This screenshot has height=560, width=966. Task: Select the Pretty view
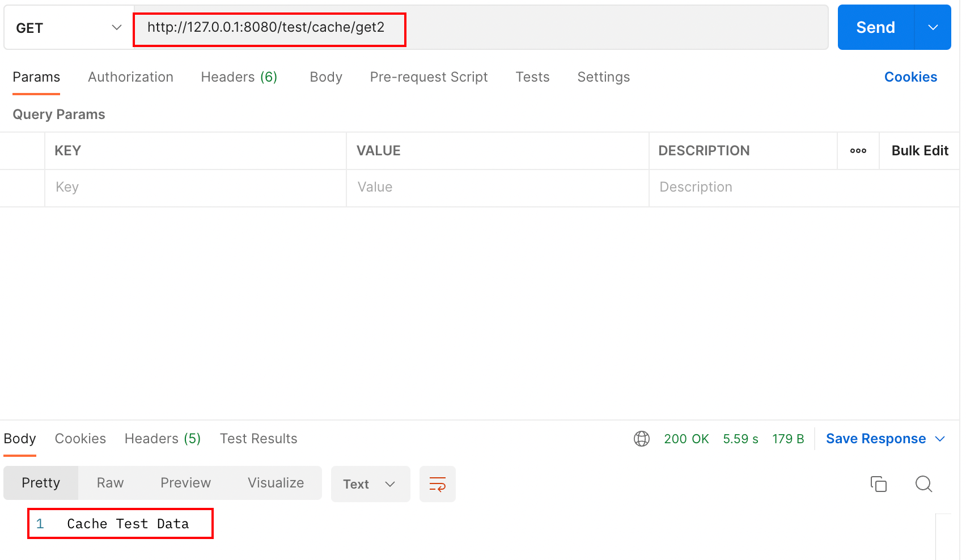pyautogui.click(x=41, y=483)
